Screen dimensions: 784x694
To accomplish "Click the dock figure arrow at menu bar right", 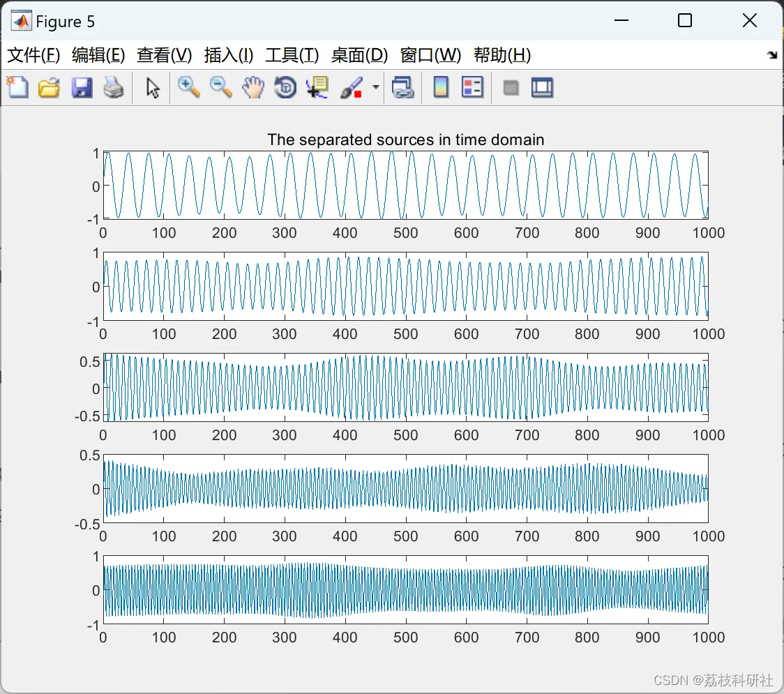I will [772, 54].
